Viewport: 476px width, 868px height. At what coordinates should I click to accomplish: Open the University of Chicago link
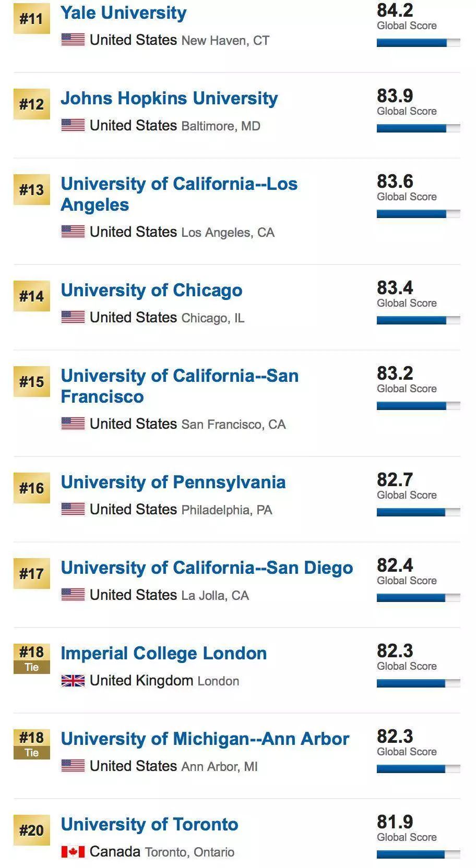[x=151, y=291]
